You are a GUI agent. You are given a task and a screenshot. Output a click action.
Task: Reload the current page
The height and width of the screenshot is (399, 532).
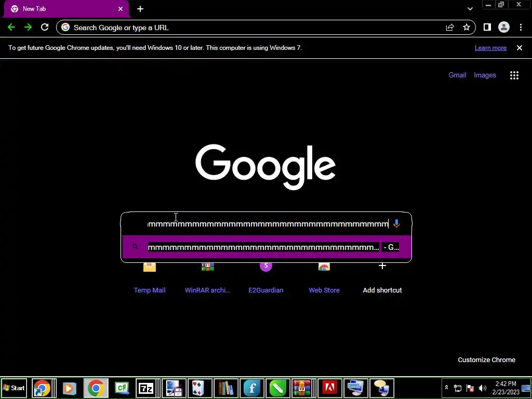[x=45, y=28]
